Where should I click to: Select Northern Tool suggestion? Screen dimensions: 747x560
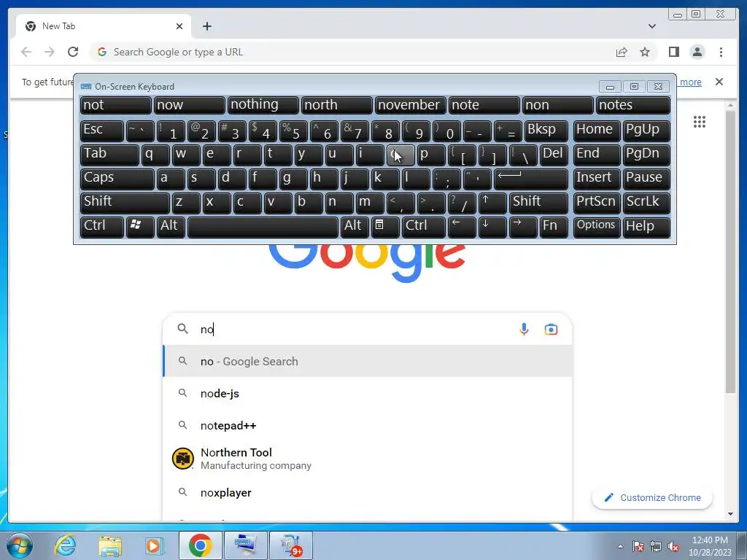click(x=368, y=459)
